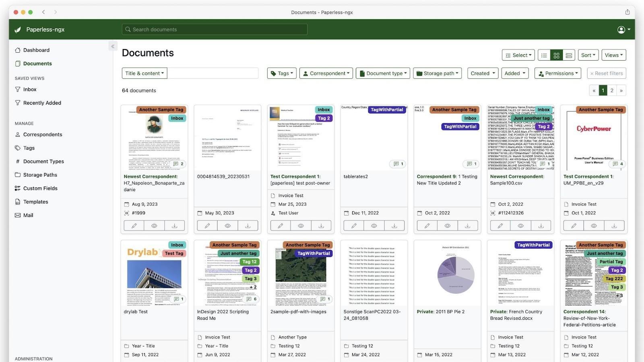The height and width of the screenshot is (362, 644).
Task: Switch to large cards view mode
Action: (x=569, y=55)
